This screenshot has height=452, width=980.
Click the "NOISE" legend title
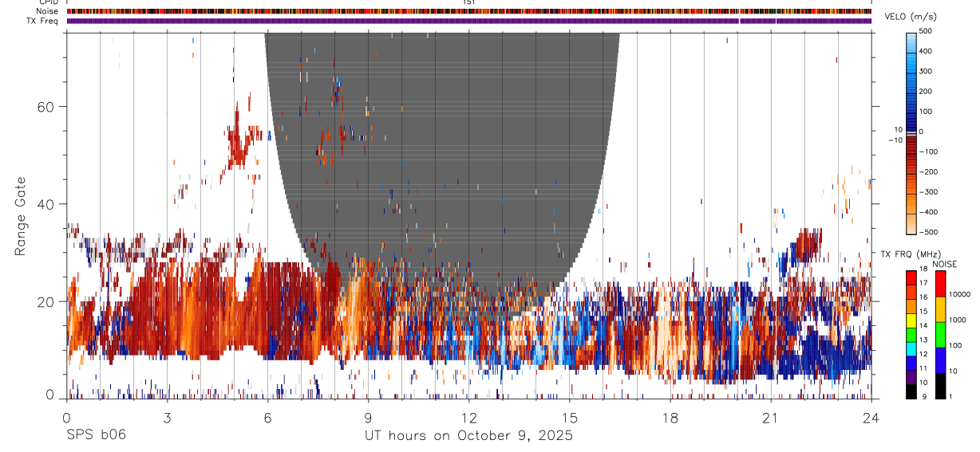point(945,264)
